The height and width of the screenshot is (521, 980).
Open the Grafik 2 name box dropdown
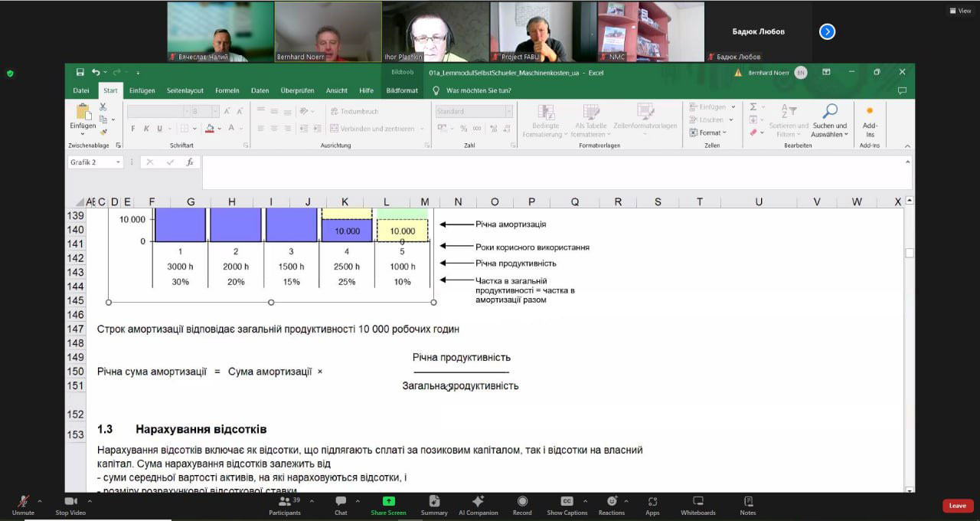118,162
